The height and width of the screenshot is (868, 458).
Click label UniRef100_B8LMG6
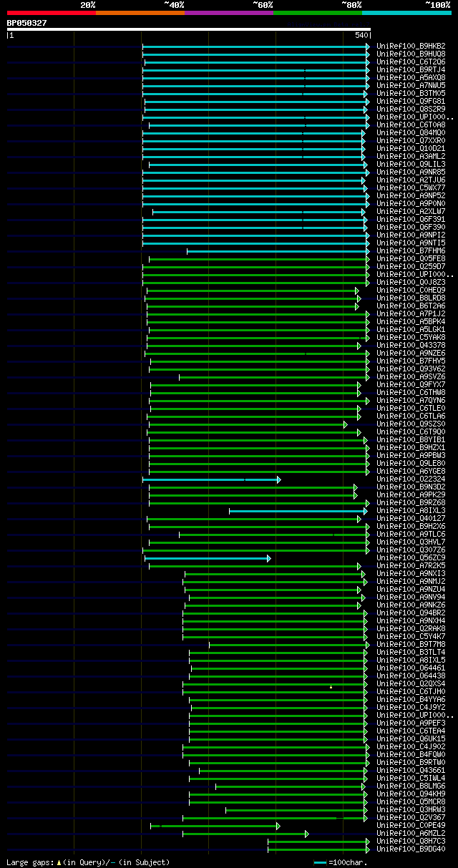(411, 786)
